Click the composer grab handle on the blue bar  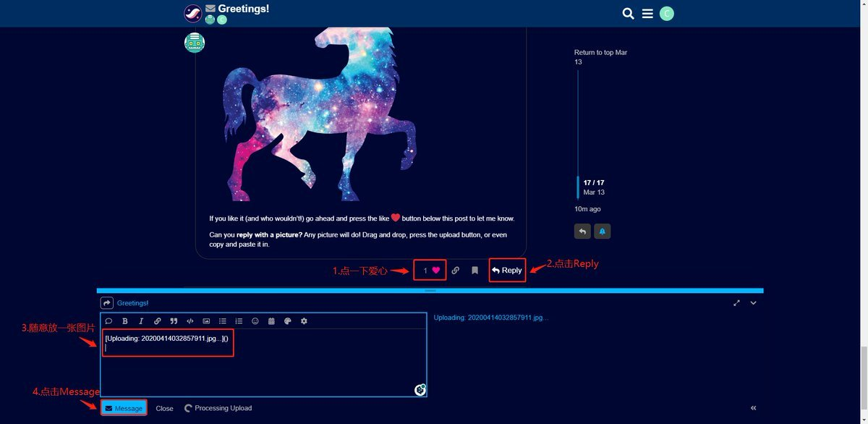coord(430,291)
